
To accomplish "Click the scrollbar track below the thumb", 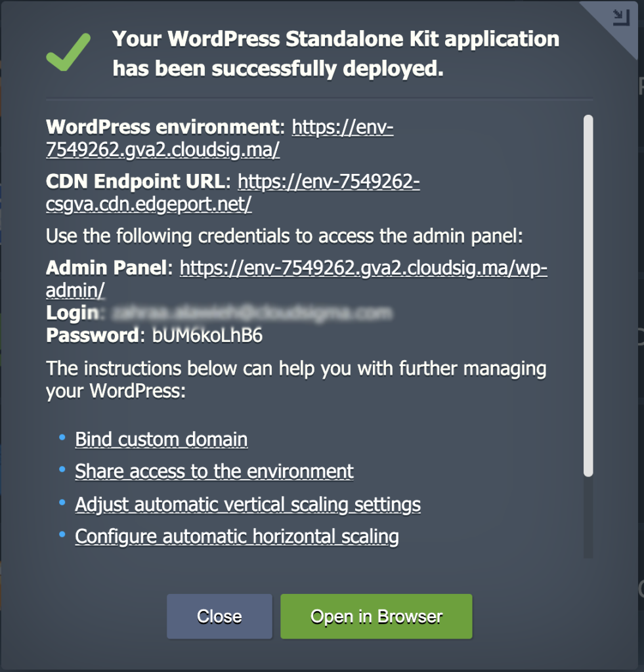I will click(588, 518).
